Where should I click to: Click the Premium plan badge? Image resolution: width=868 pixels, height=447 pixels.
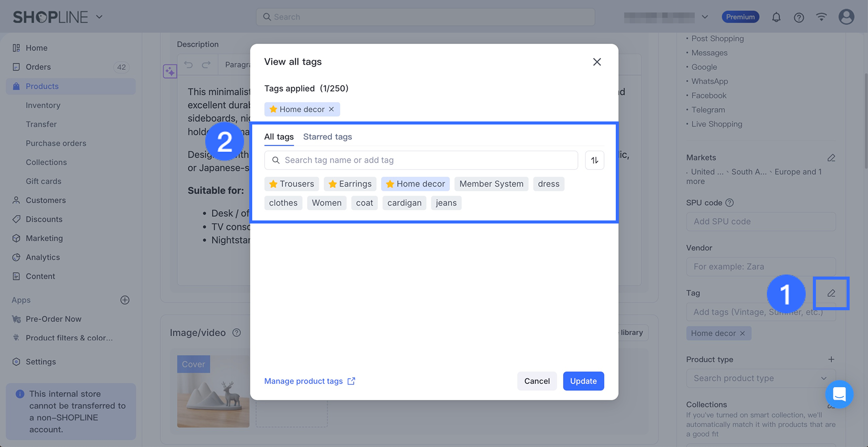click(740, 17)
